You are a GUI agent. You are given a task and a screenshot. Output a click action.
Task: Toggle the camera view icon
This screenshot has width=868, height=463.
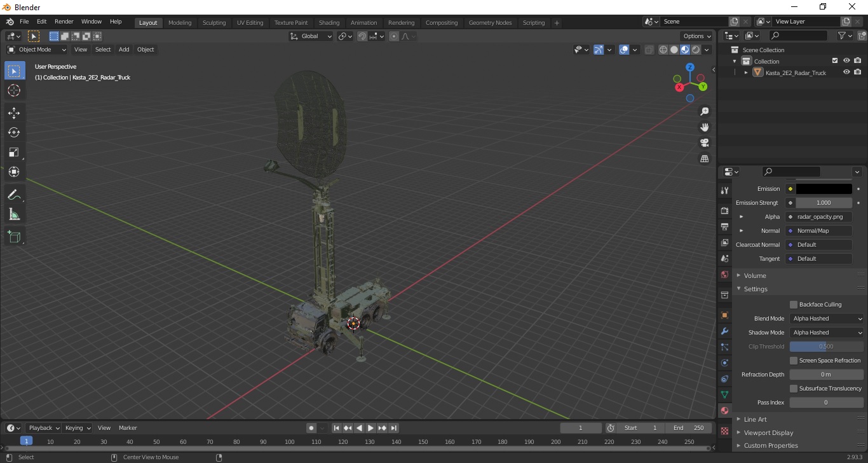pos(704,143)
